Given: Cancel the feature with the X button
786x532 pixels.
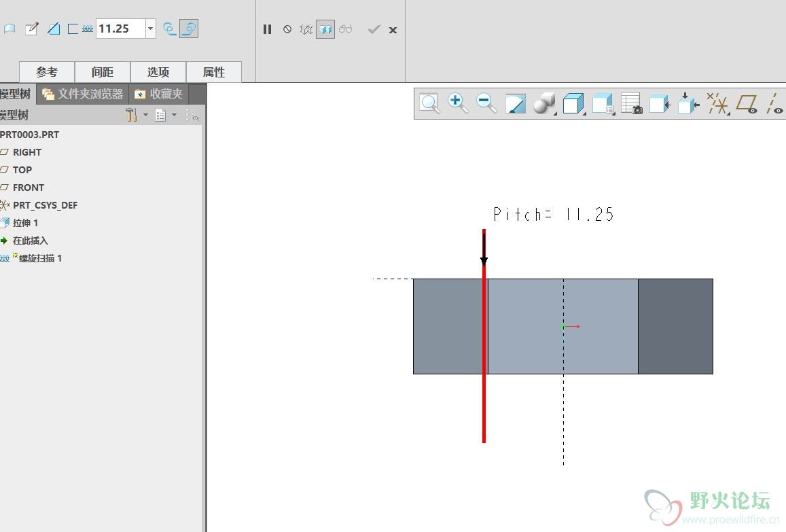Looking at the screenshot, I should pyautogui.click(x=393, y=30).
